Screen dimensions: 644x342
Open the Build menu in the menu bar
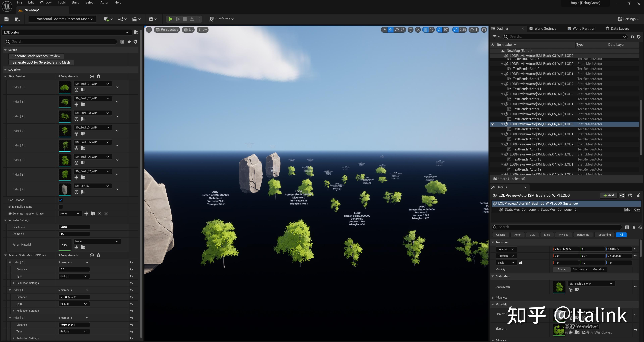point(75,2)
